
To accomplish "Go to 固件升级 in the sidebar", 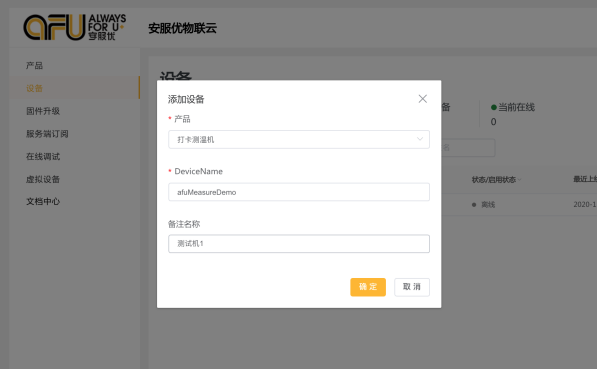I will pos(43,111).
